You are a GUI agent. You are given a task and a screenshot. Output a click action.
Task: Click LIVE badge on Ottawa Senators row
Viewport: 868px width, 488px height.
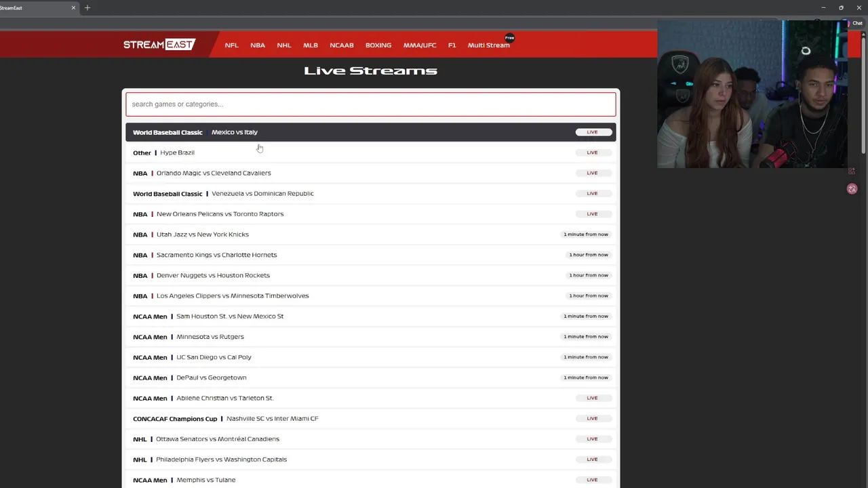tap(593, 439)
